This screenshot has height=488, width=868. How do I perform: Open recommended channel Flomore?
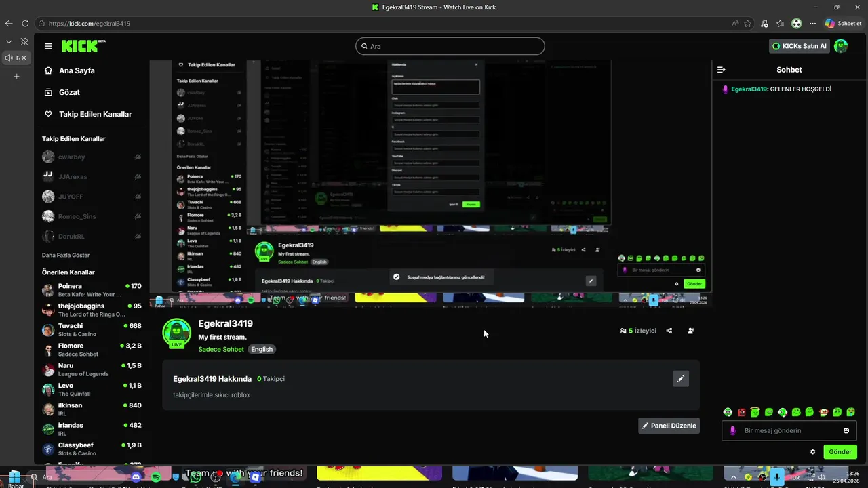coord(92,350)
